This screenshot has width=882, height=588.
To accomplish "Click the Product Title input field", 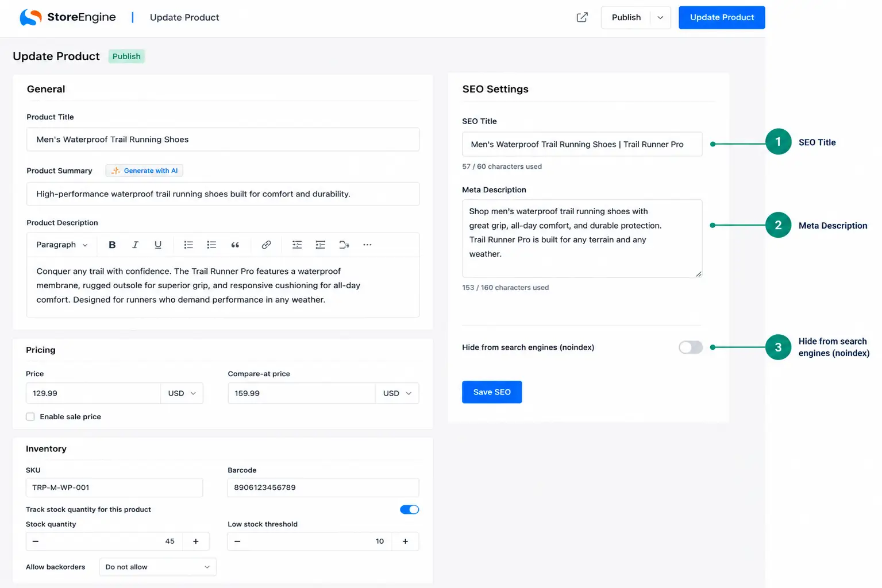I will 223,140.
